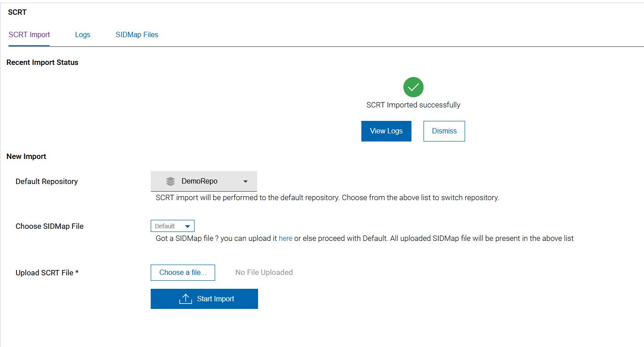Expand the DemoRepo repository dropdown arrow
Viewport: 644px width, 347px height.
point(245,181)
